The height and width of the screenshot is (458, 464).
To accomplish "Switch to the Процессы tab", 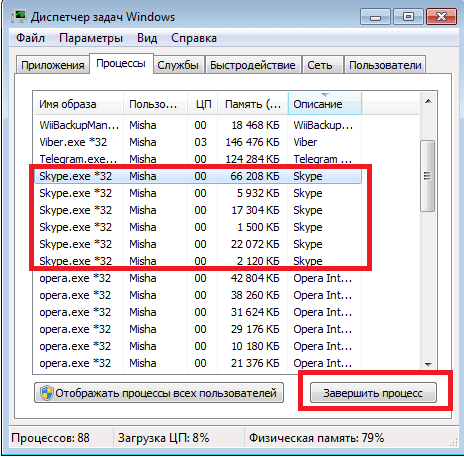I will [121, 63].
